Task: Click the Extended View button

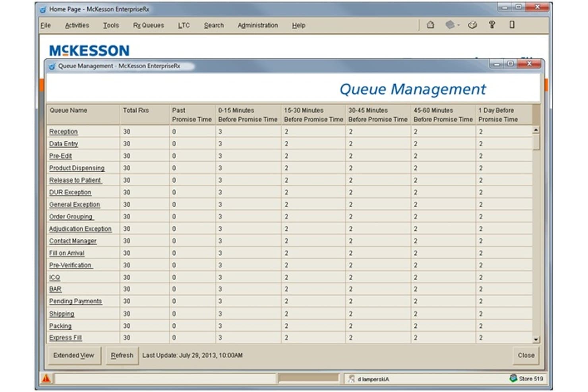Action: [x=74, y=355]
